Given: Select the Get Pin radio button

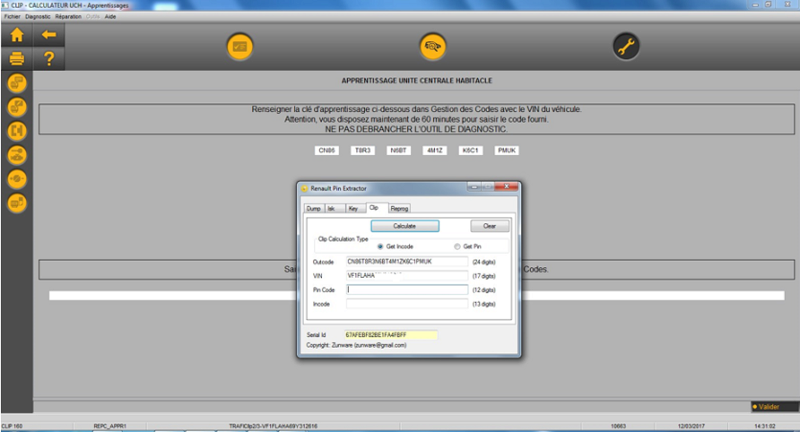Looking at the screenshot, I should (x=468, y=246).
